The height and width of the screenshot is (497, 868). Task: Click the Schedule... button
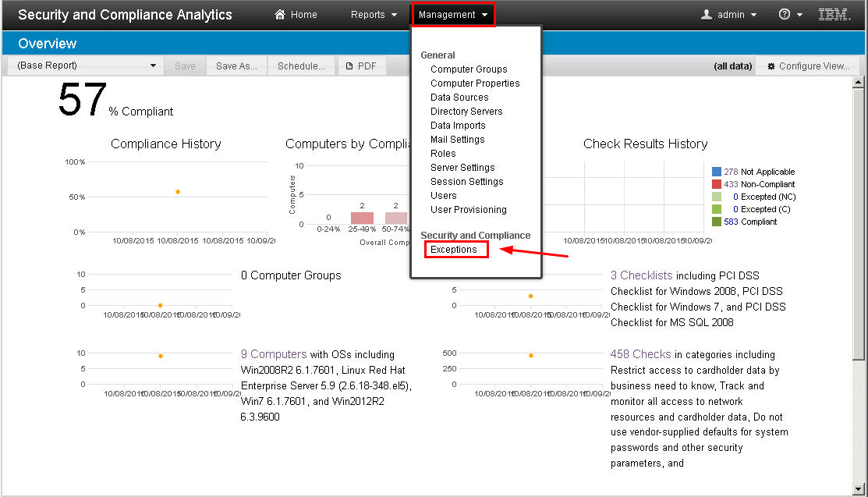click(301, 66)
